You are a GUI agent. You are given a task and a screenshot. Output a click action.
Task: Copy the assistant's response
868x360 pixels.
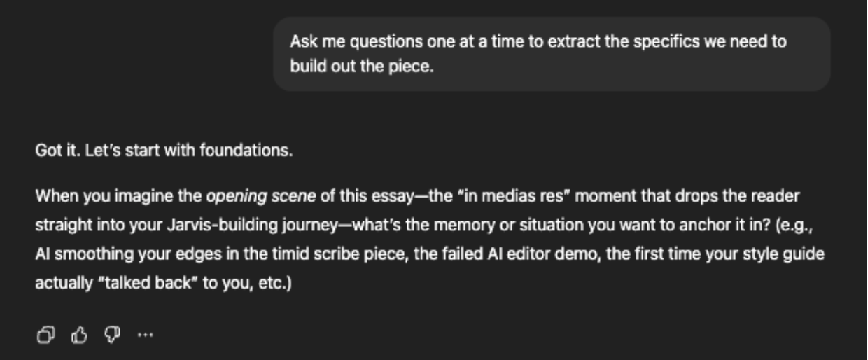pyautogui.click(x=44, y=335)
